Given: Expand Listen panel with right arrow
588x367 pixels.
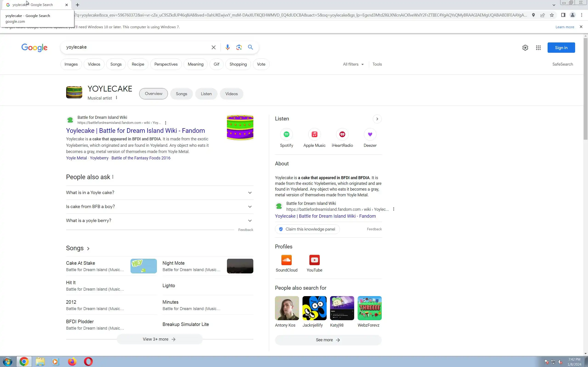Looking at the screenshot, I should tap(377, 119).
